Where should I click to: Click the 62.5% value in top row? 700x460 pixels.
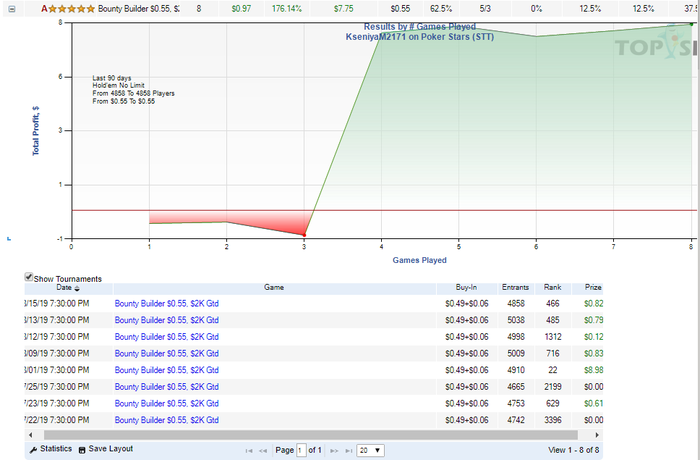[441, 9]
